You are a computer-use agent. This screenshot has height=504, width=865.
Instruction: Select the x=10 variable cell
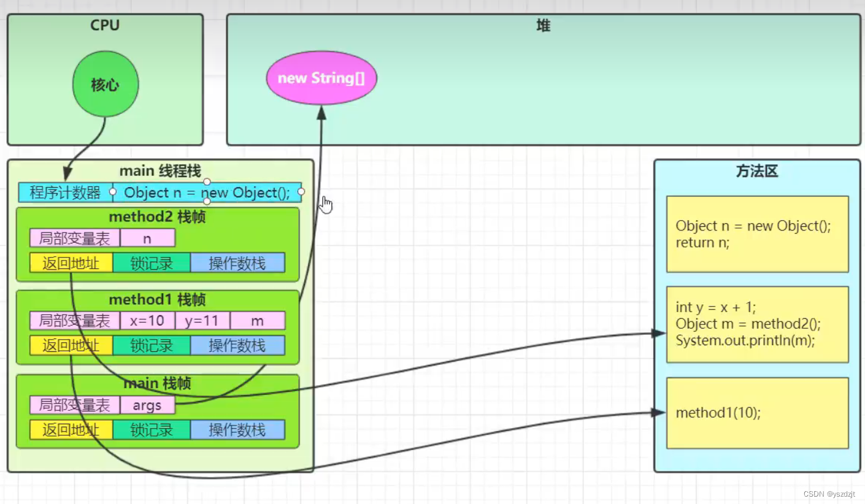(147, 321)
